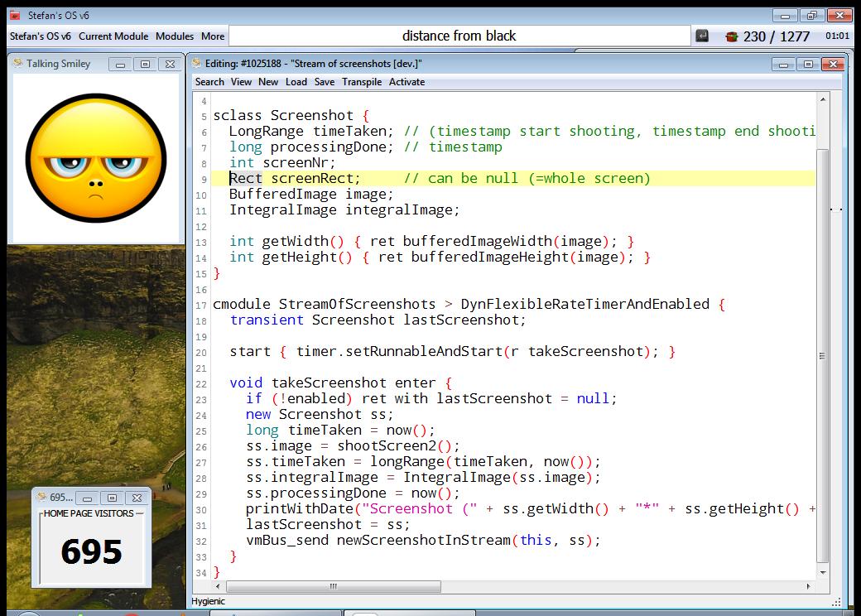
Task: Expand the Modules menu
Action: click(x=175, y=36)
